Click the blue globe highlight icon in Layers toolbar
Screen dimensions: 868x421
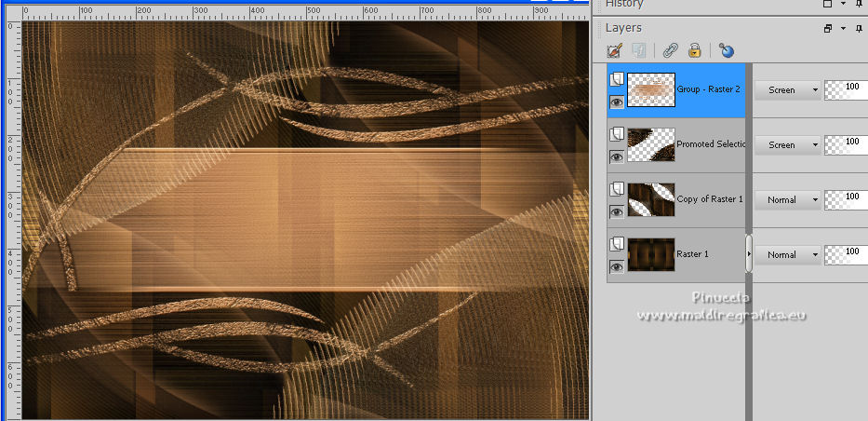pyautogui.click(x=727, y=51)
